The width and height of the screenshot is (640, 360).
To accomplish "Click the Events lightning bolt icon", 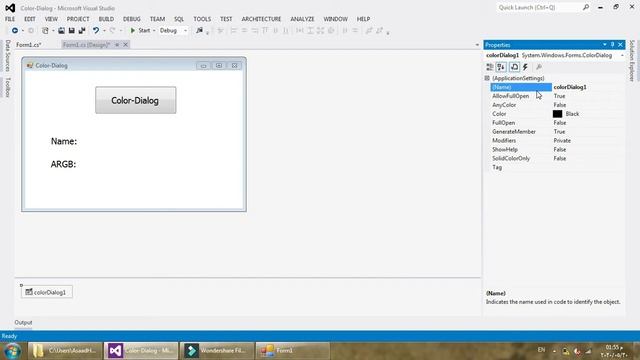I will [525, 67].
